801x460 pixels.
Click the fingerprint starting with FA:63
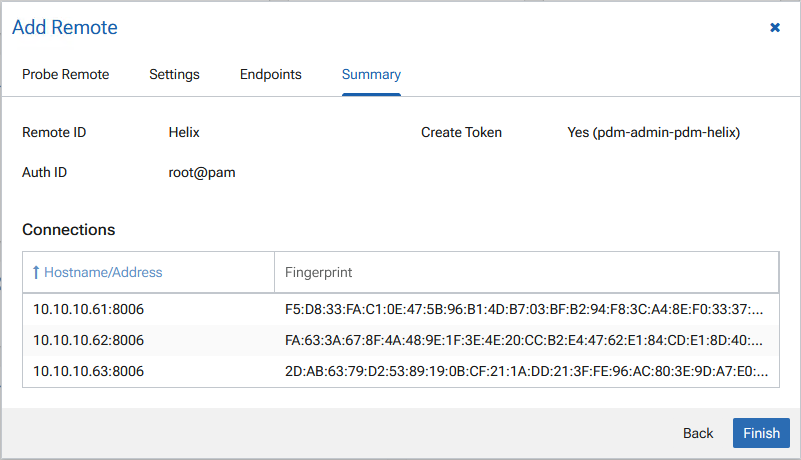525,341
